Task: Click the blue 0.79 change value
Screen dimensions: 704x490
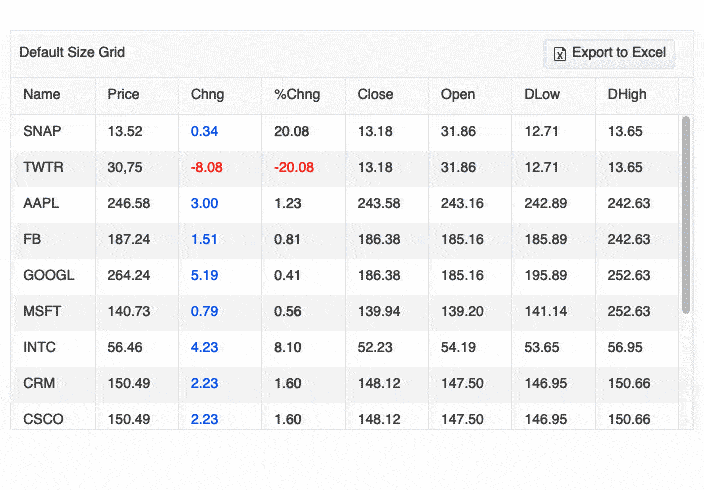Action: pyautogui.click(x=204, y=311)
